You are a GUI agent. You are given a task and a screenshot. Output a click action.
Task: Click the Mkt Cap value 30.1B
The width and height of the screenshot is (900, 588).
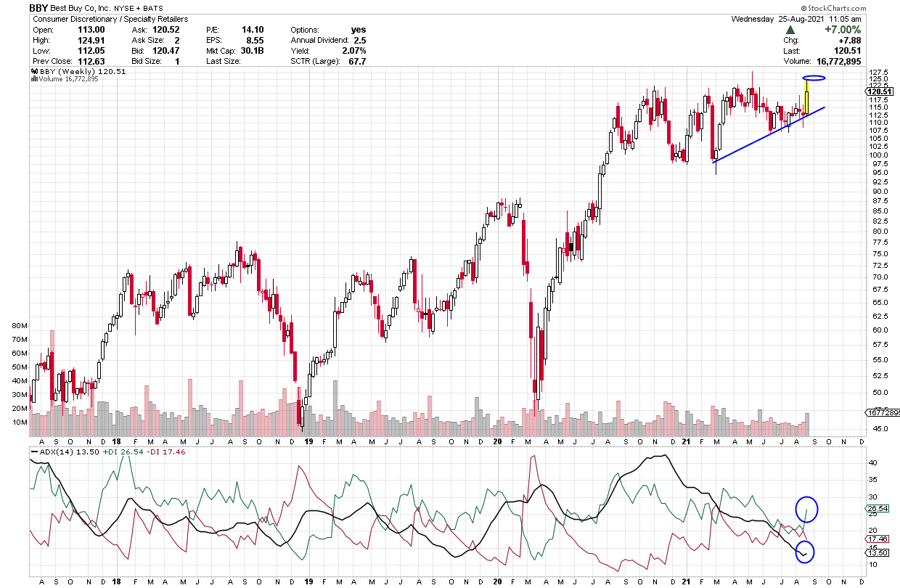252,52
